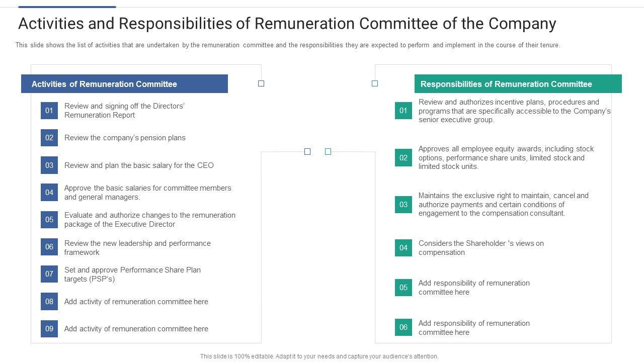Viewport: 644px width, 362px height.
Task: Select the 'Review the new leadership and performance framework' text
Action: 137,248
